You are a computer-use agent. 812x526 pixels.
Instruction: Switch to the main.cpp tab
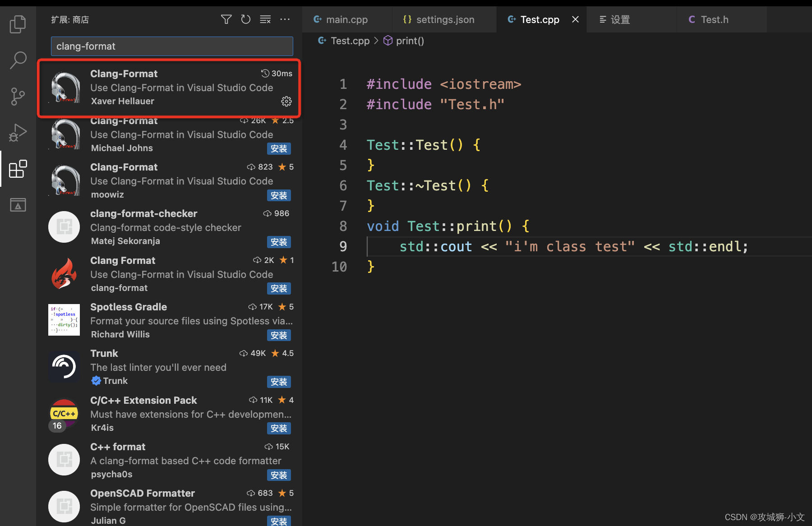coord(346,19)
